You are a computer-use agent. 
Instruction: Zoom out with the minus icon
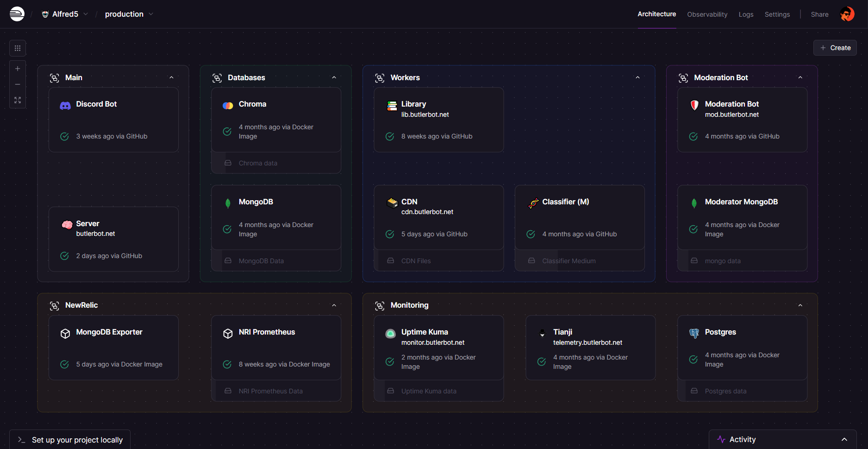(x=18, y=84)
